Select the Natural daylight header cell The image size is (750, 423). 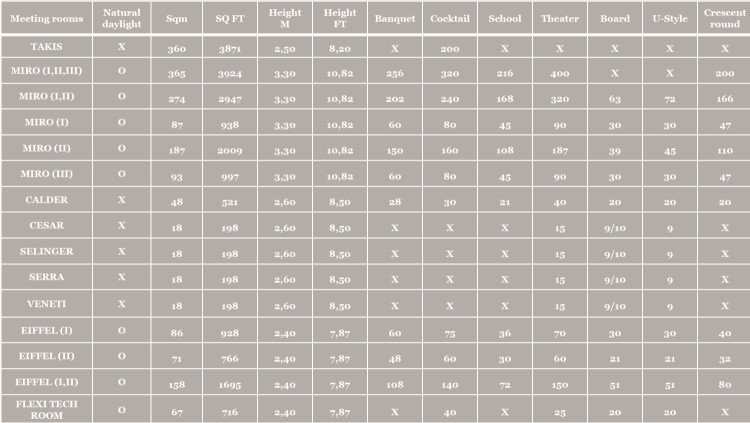coord(122,18)
